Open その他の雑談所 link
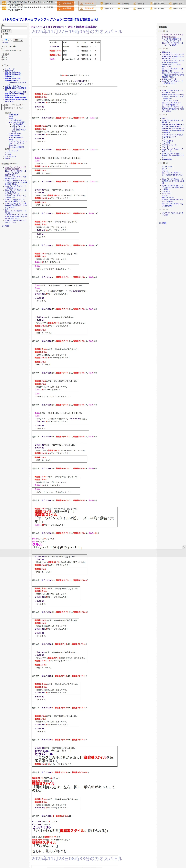 (18, 124)
